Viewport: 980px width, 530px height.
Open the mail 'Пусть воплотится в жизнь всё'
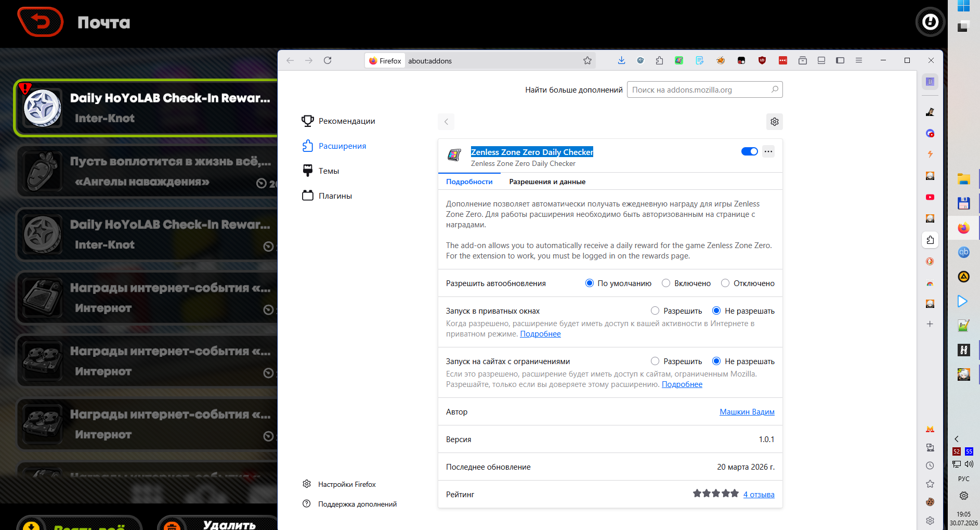point(147,172)
